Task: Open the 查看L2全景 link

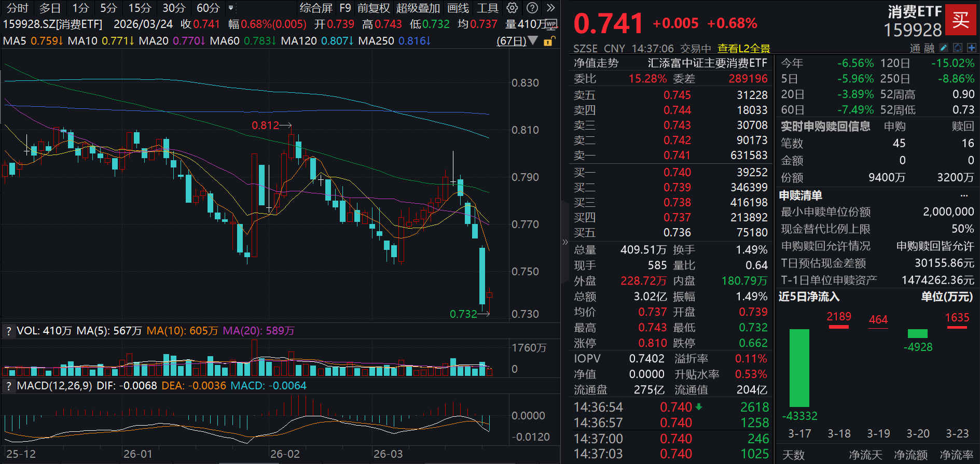Action: [743, 48]
